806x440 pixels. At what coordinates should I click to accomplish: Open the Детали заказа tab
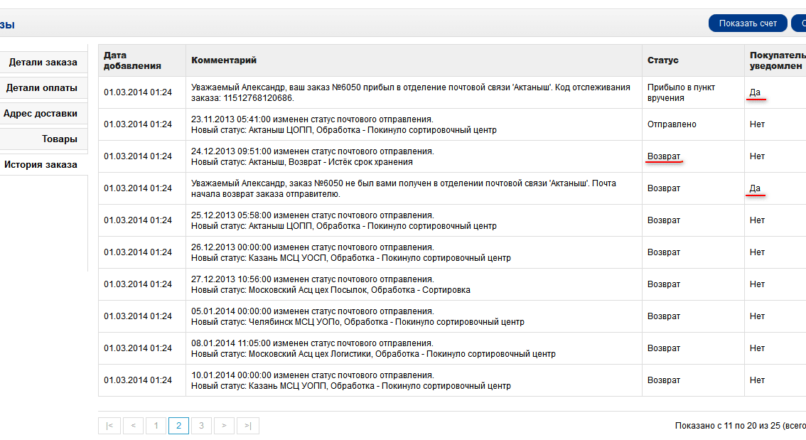[43, 62]
